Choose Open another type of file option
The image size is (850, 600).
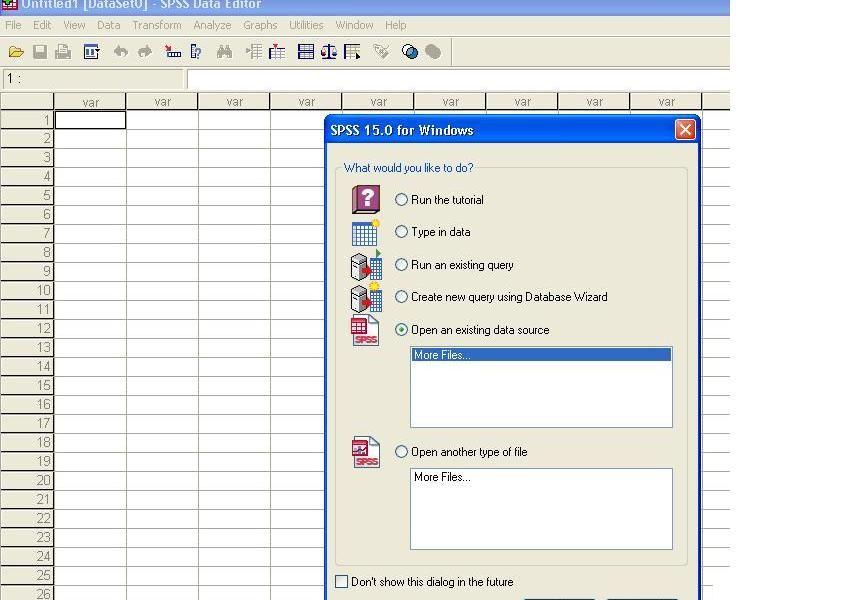(x=401, y=452)
